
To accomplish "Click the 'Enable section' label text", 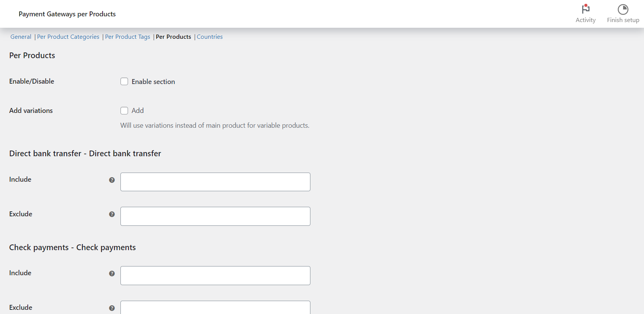I will tap(153, 82).
